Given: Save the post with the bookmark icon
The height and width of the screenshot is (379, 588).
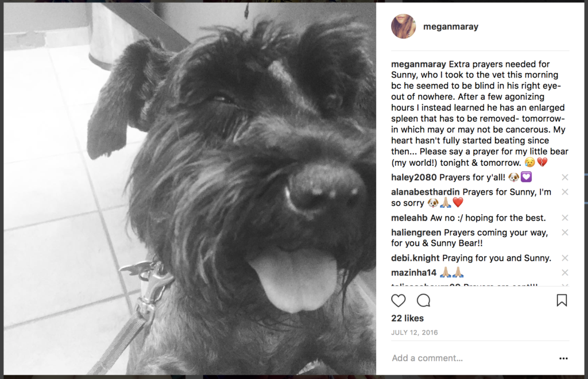Looking at the screenshot, I should click(x=562, y=301).
